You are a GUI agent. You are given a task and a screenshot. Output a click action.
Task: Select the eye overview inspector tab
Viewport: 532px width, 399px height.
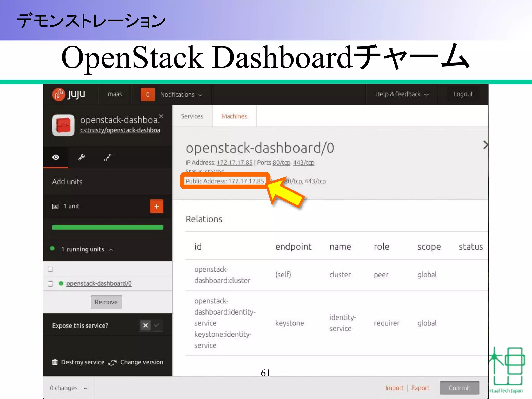[56, 157]
